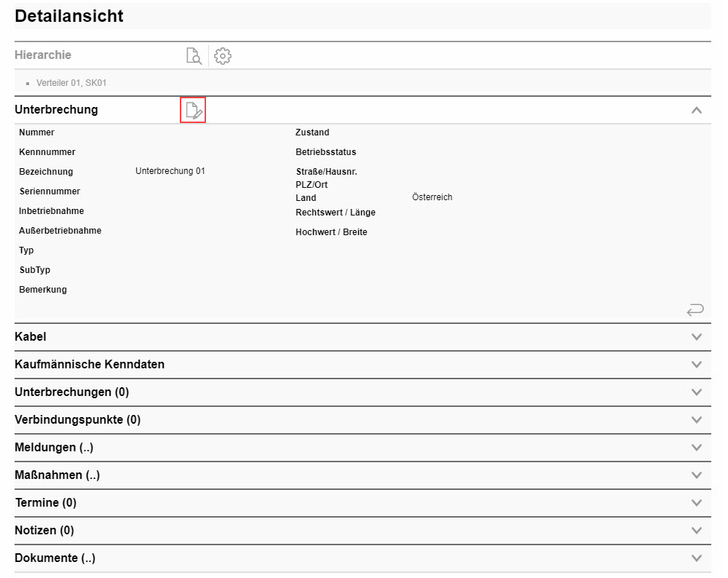Expand the Notizen (0) chevron
Viewport: 728px width, 578px height.
[697, 531]
